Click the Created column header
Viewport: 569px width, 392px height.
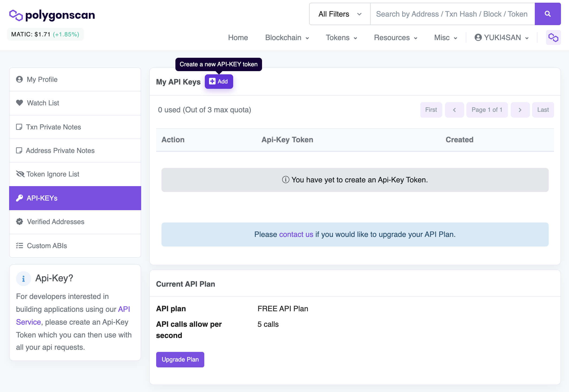pyautogui.click(x=459, y=140)
